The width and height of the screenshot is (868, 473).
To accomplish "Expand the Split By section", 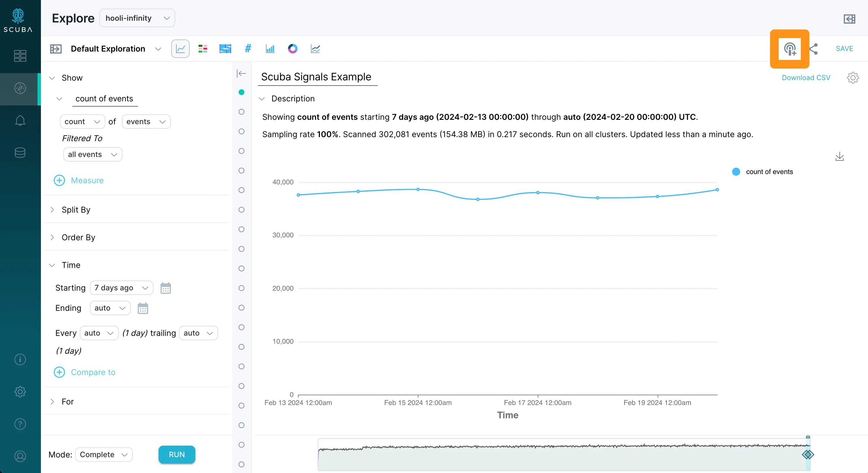I will 76,209.
